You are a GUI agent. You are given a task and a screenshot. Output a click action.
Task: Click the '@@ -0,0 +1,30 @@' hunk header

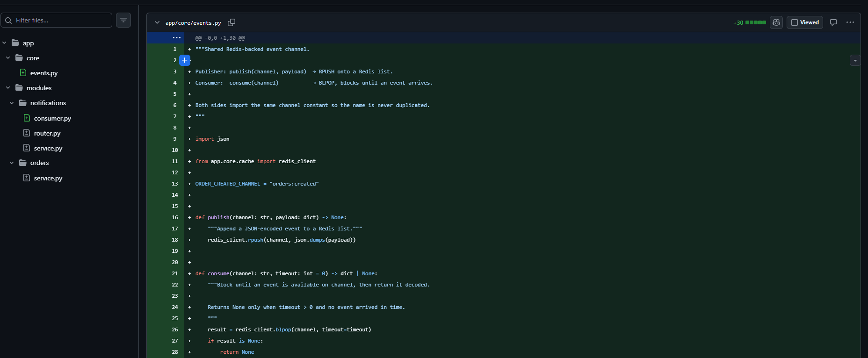pos(220,38)
